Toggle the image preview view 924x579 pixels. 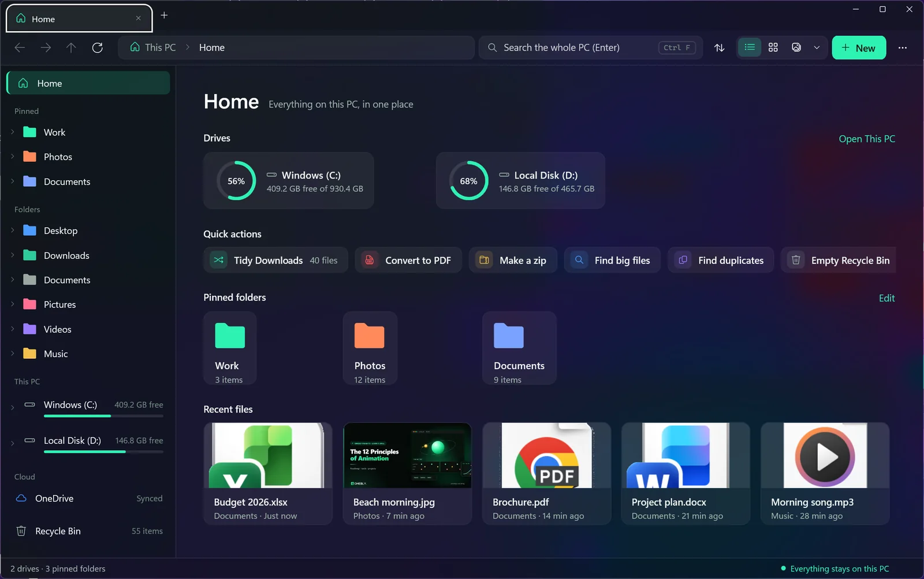796,47
